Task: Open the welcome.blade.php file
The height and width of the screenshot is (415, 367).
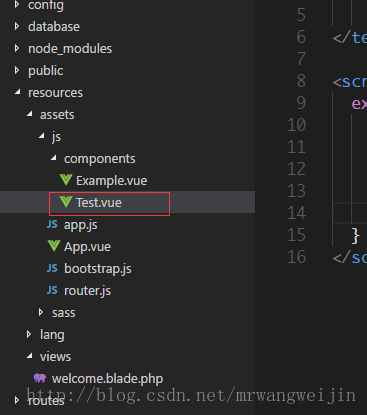Action: pos(107,379)
